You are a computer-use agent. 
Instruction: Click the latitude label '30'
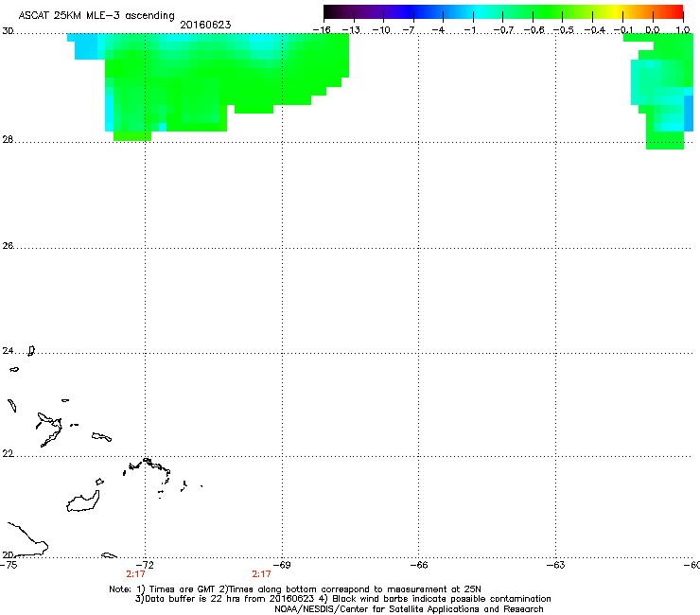pyautogui.click(x=8, y=31)
